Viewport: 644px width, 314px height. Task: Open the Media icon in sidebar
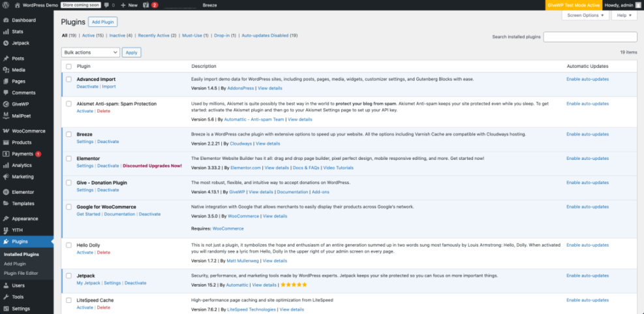6,70
